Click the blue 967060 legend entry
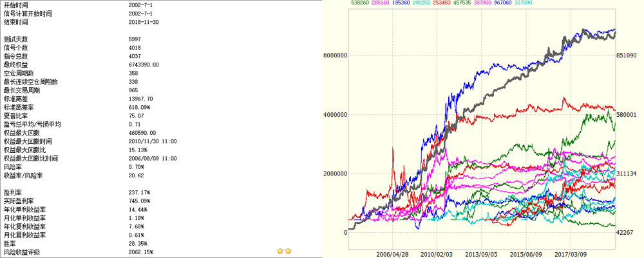Screen dimensions: 644x258 pos(549,3)
